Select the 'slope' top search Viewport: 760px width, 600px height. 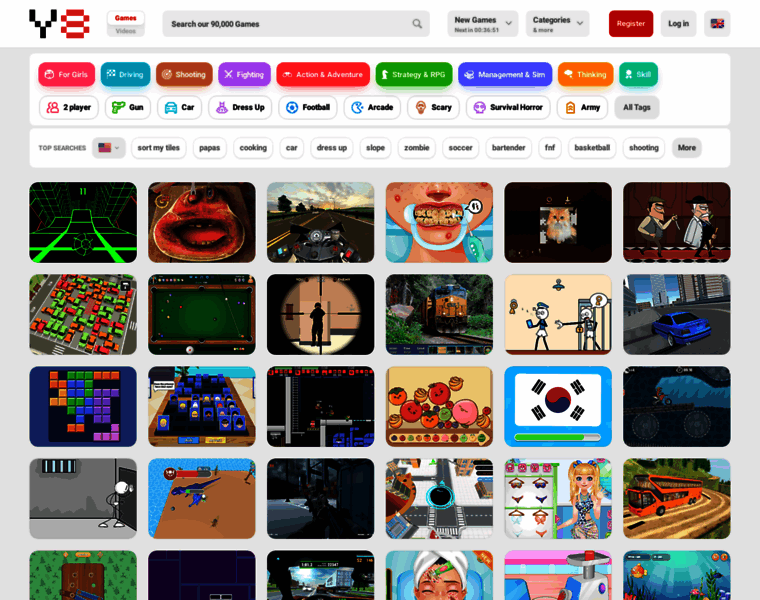tap(375, 148)
